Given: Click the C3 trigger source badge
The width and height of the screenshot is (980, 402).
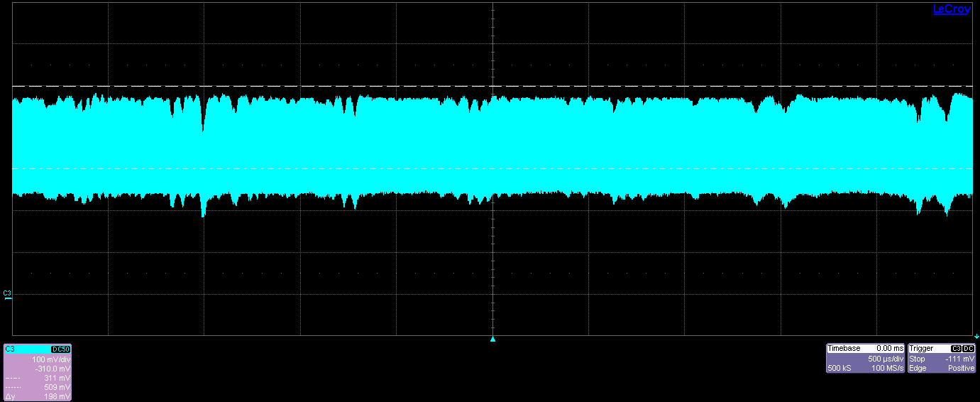Looking at the screenshot, I should 956,349.
